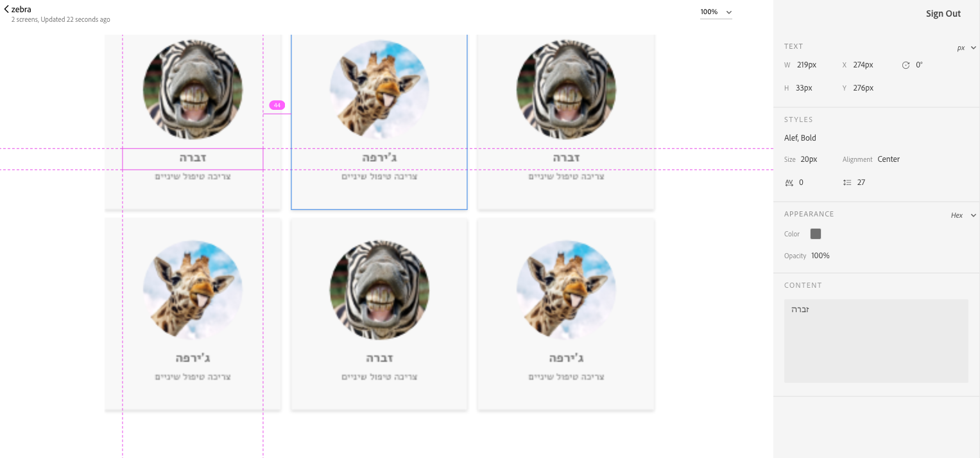Click the Opacity value 100%
Screen dimensions: 980x458
[820, 256]
